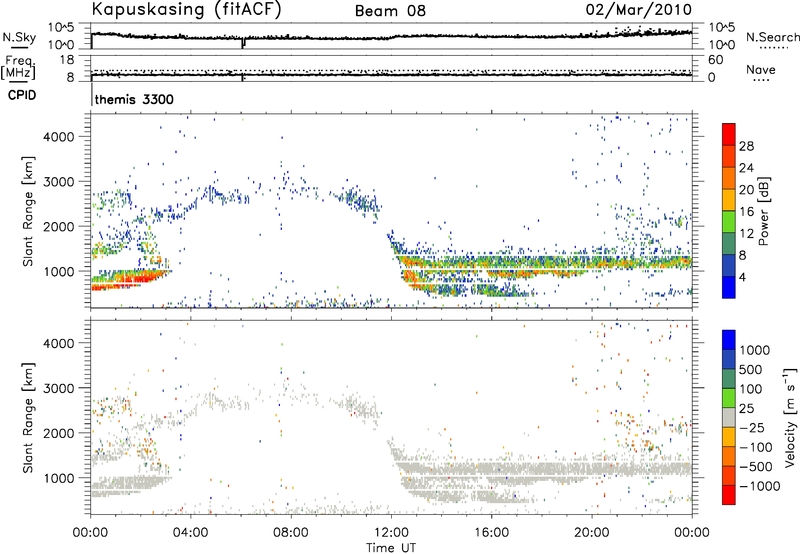Click '2000' on the power panel range axis
The image size is (800, 554).
(x=59, y=226)
